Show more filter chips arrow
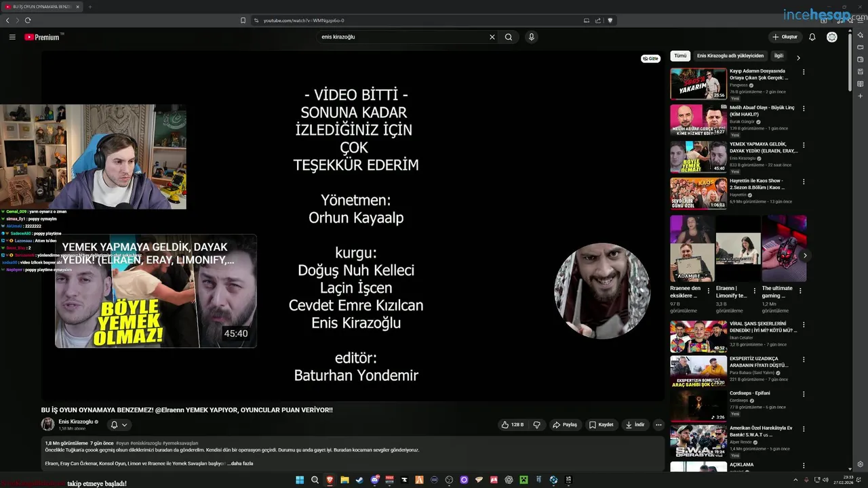This screenshot has height=488, width=868. 798,58
